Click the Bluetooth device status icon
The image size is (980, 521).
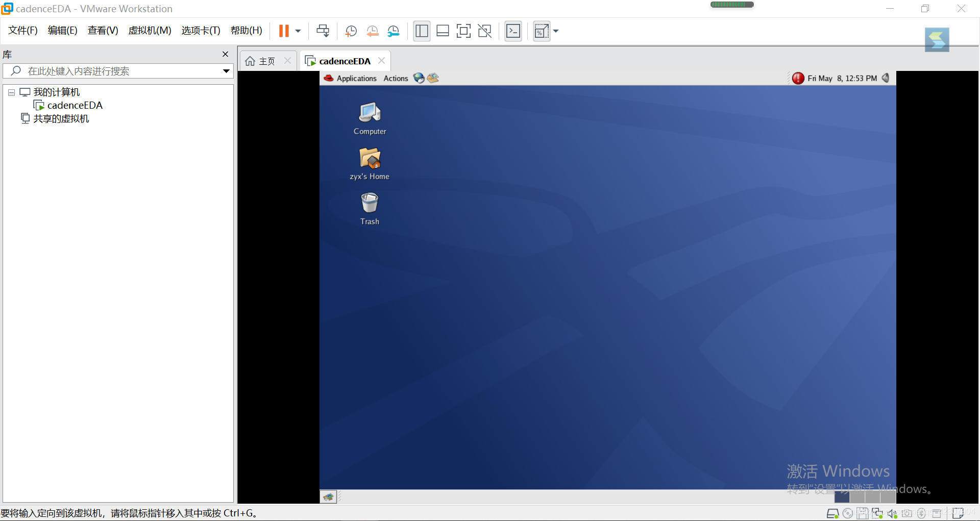pyautogui.click(x=921, y=513)
